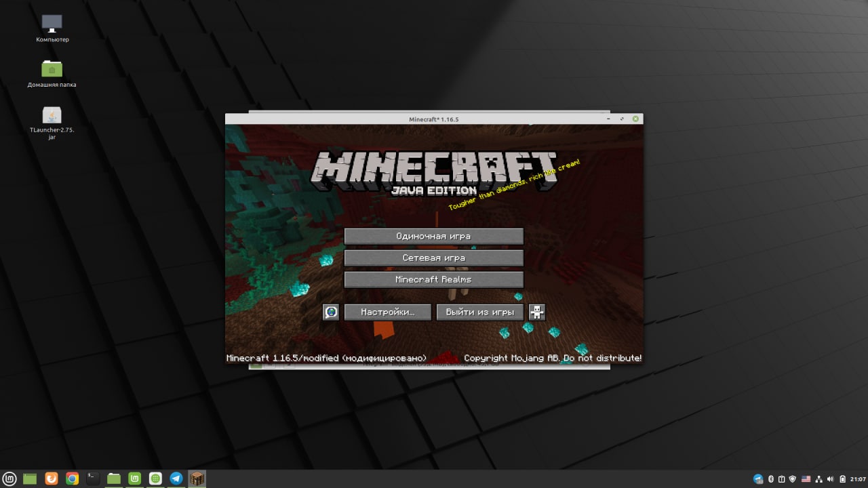Image resolution: width=868 pixels, height=488 pixels.
Task: Open the Linux Mint start menu
Action: point(11,479)
